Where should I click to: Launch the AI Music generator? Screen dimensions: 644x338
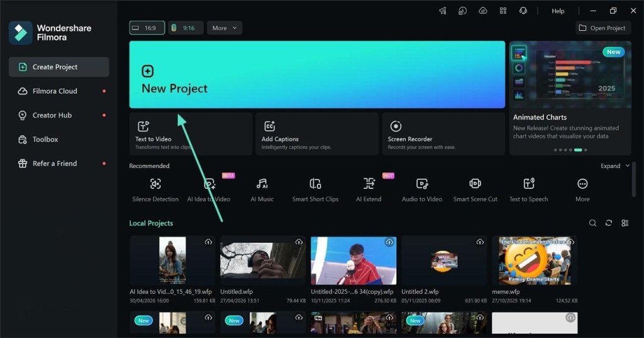click(262, 190)
